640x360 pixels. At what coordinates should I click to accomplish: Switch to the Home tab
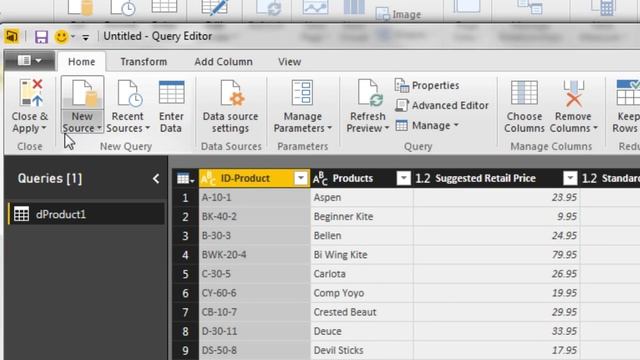[x=82, y=62]
